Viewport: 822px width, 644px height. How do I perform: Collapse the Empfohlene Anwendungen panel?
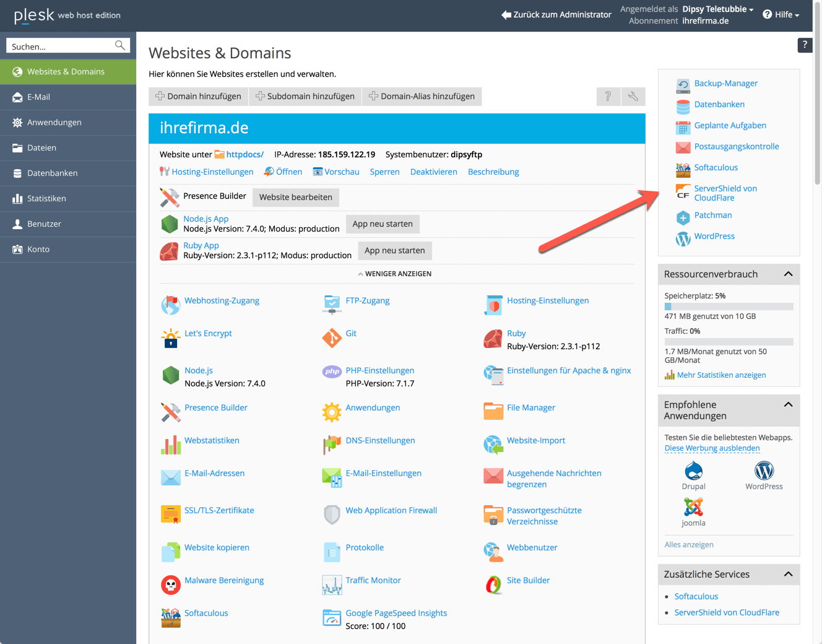pyautogui.click(x=788, y=405)
